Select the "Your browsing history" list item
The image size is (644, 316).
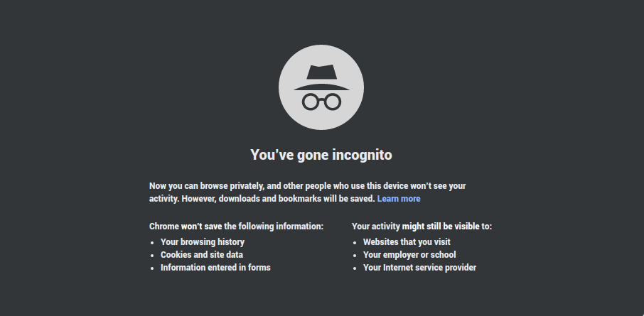(203, 242)
